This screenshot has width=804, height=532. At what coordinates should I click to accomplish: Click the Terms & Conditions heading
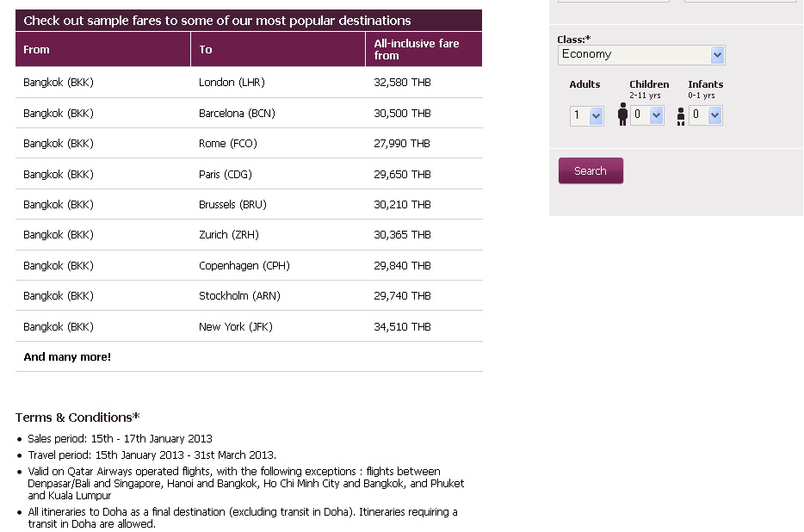(77, 418)
